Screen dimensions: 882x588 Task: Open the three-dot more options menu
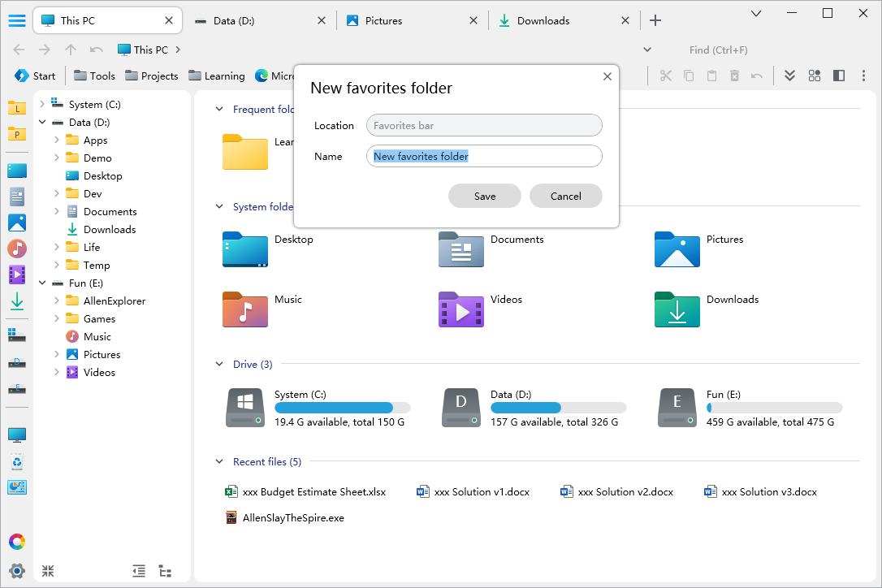coord(862,76)
